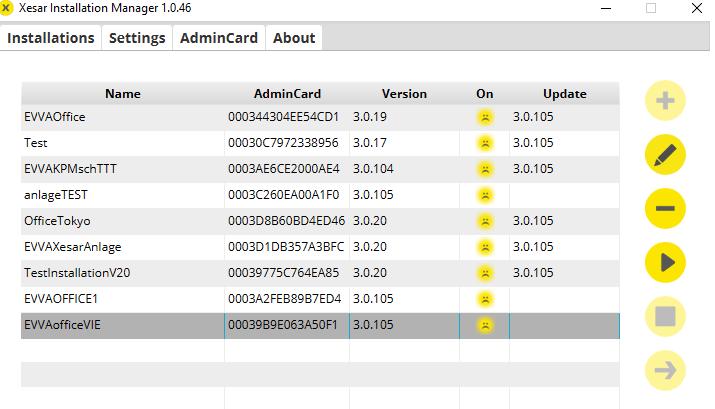Image resolution: width=715 pixels, height=409 pixels.
Task: Click AdminCard number 000344304EE54CD1
Action: pos(284,117)
